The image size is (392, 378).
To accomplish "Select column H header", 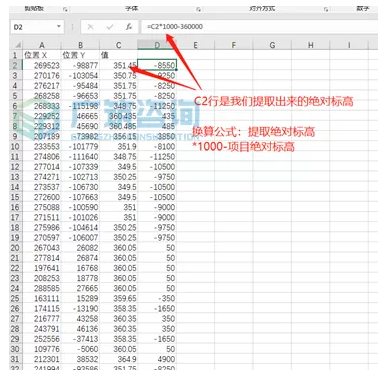I will [311, 45].
